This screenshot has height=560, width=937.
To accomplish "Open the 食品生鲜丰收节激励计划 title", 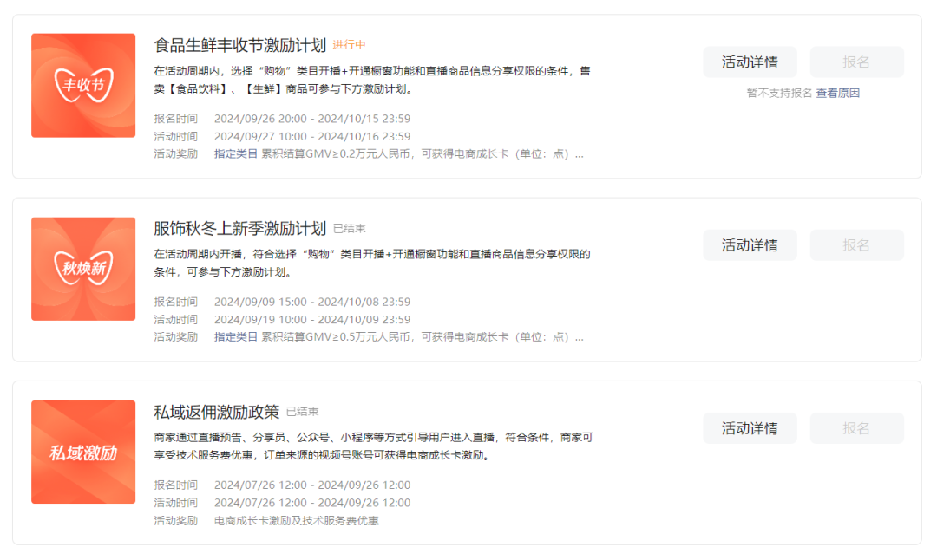I will tap(239, 45).
